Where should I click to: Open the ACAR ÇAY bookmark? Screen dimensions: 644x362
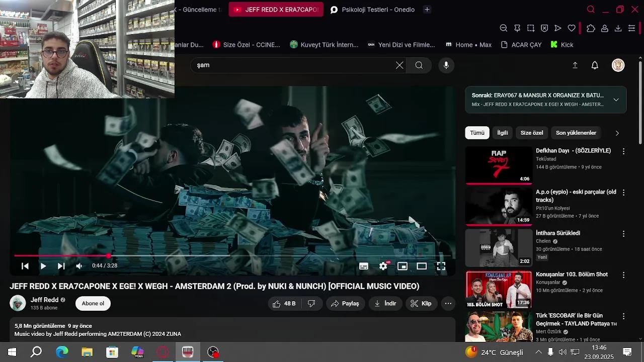(522, 45)
